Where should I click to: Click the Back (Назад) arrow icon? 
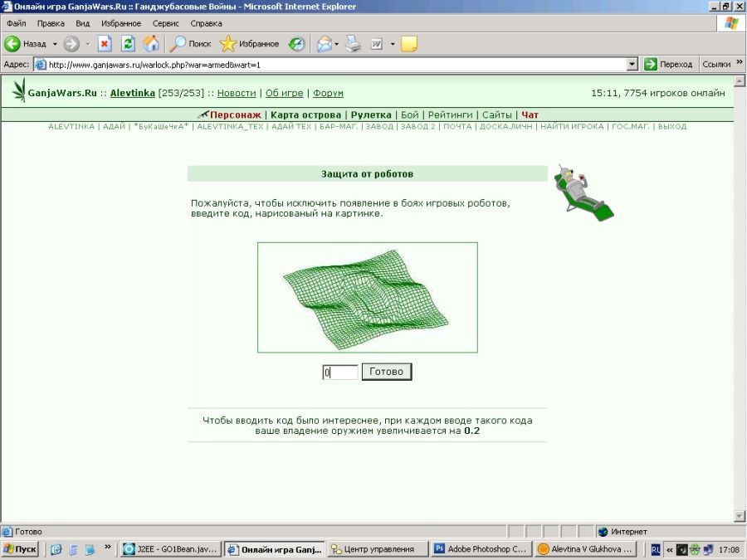coord(12,44)
